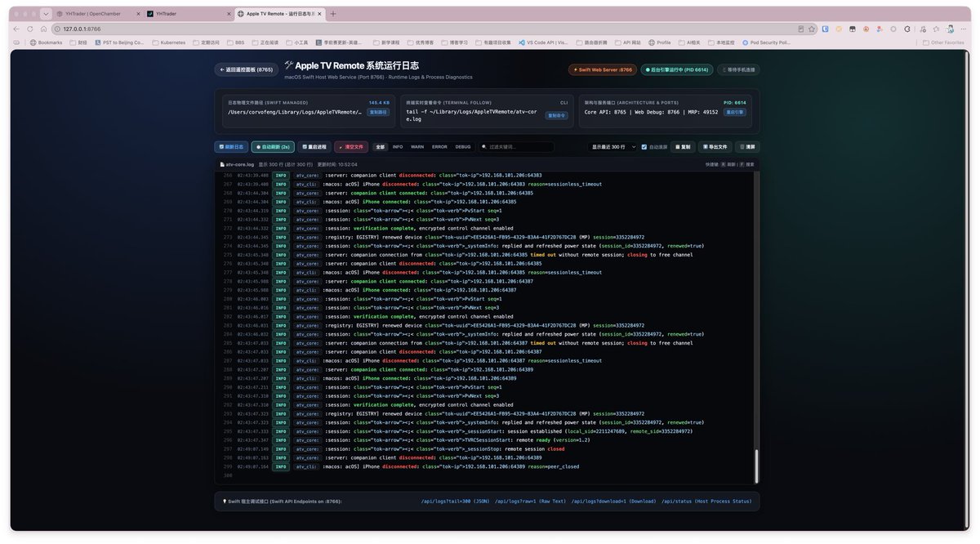This screenshot has width=980, height=544.
Task: Filter logs by WARN level
Action: point(417,147)
